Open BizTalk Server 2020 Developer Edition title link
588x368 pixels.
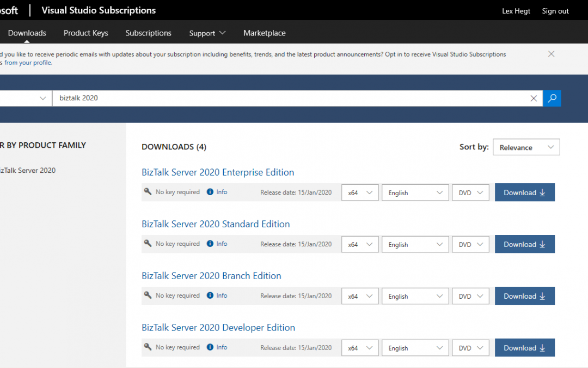pos(218,328)
